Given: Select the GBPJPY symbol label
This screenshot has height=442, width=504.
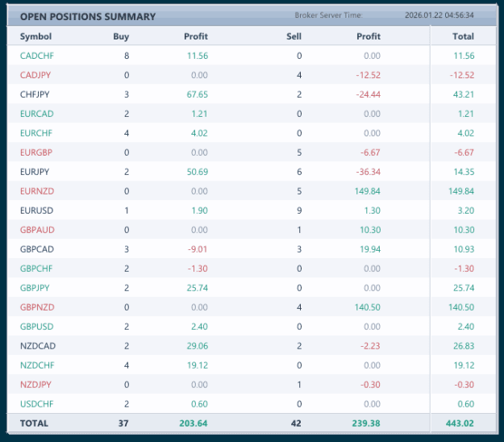Looking at the screenshot, I should pyautogui.click(x=35, y=288).
